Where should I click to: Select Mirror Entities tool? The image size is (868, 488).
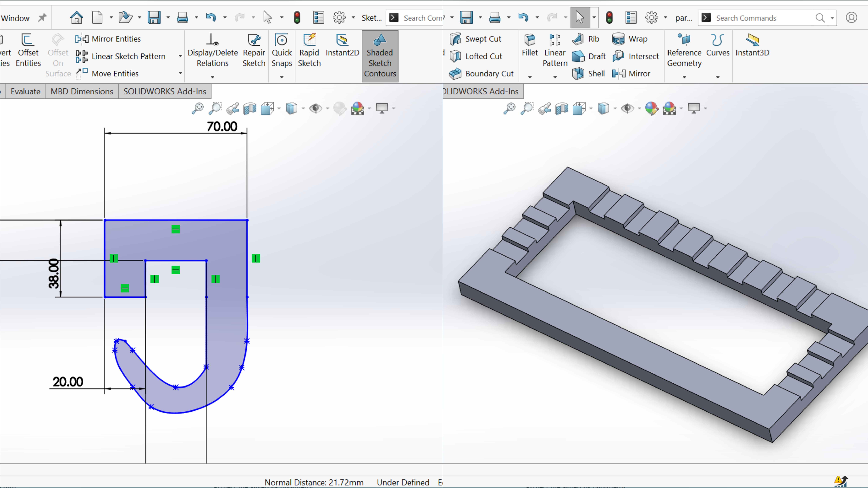[108, 39]
